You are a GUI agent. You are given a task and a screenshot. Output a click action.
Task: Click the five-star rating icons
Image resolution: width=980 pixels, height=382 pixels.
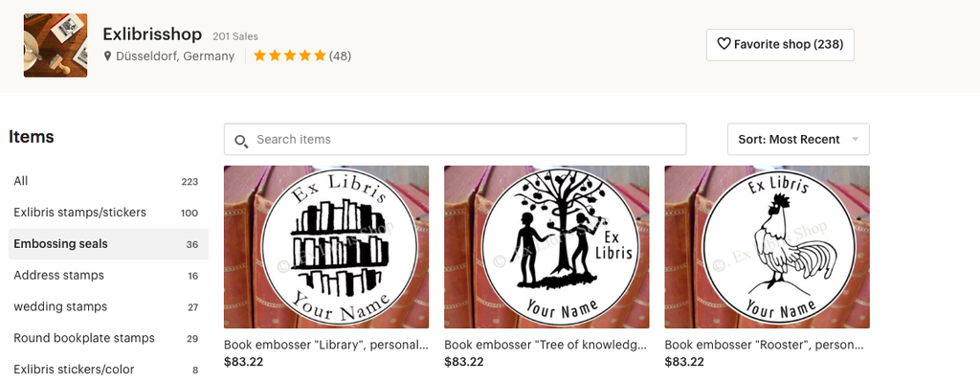(x=289, y=56)
